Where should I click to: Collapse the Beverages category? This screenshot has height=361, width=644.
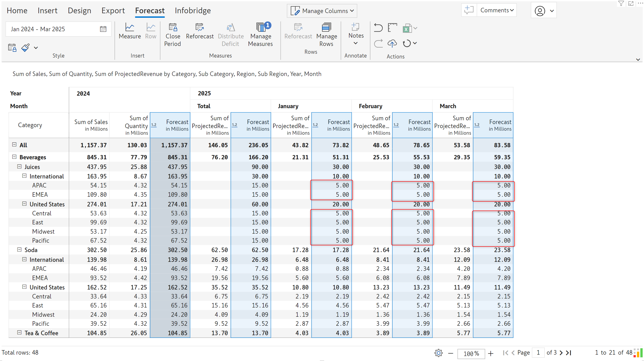point(14,157)
